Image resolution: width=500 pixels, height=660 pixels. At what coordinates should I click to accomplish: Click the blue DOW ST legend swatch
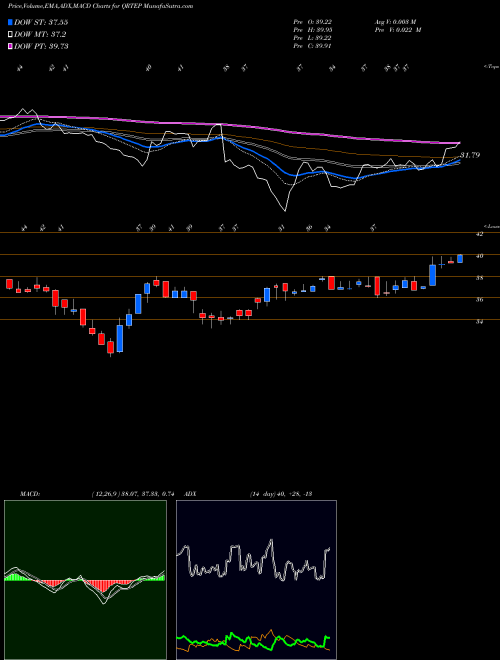[10, 22]
